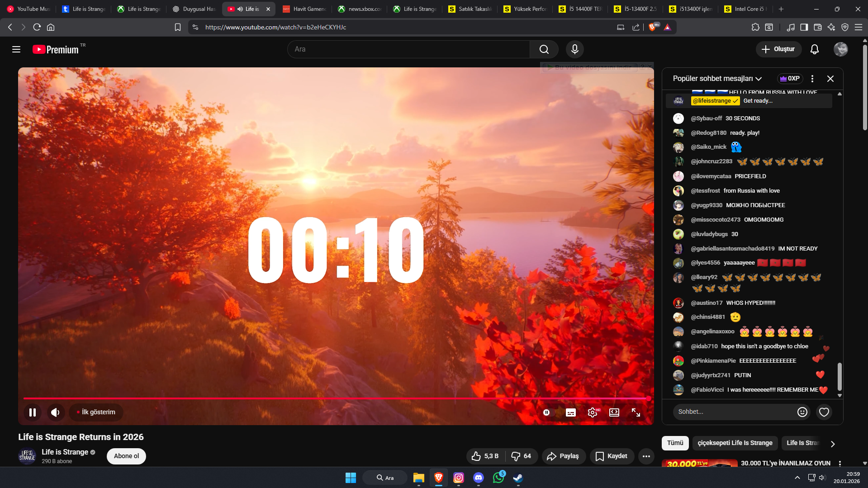Screen dimensions: 868x488
Task: Click the red video progress bar
Action: point(336,398)
